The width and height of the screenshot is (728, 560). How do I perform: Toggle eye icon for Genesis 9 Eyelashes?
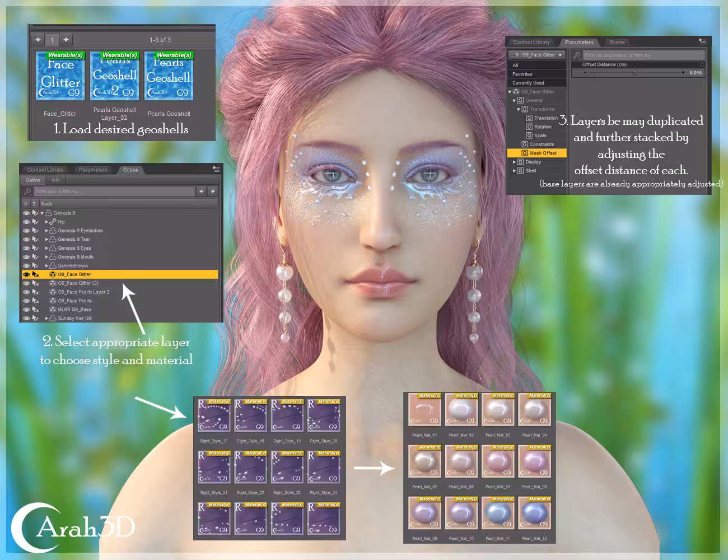pyautogui.click(x=26, y=231)
